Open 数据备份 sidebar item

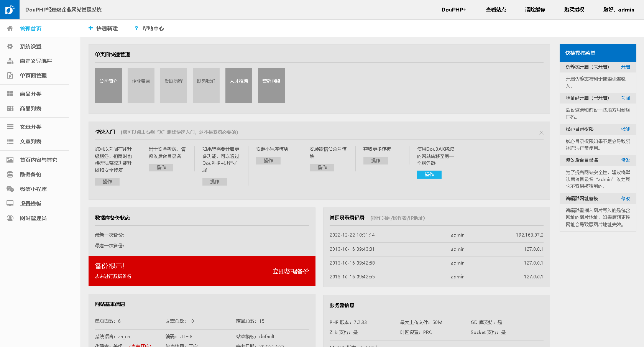[31, 174]
